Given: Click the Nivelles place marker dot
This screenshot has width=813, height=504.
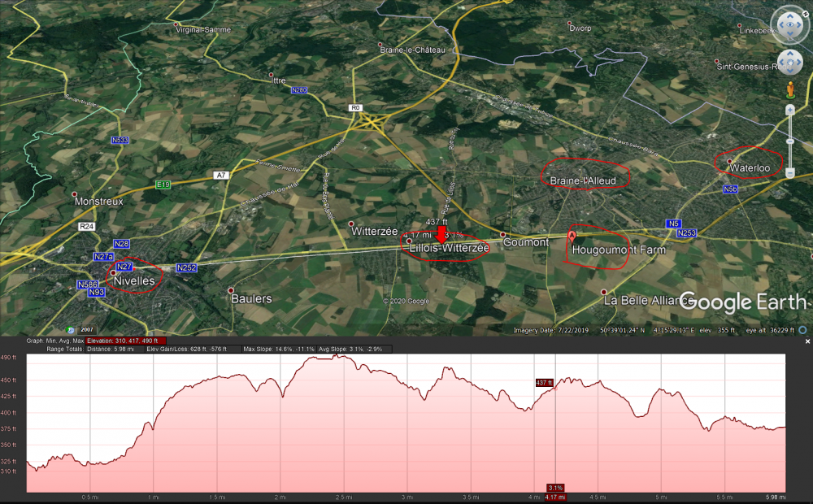Looking at the screenshot, I should (114, 273).
